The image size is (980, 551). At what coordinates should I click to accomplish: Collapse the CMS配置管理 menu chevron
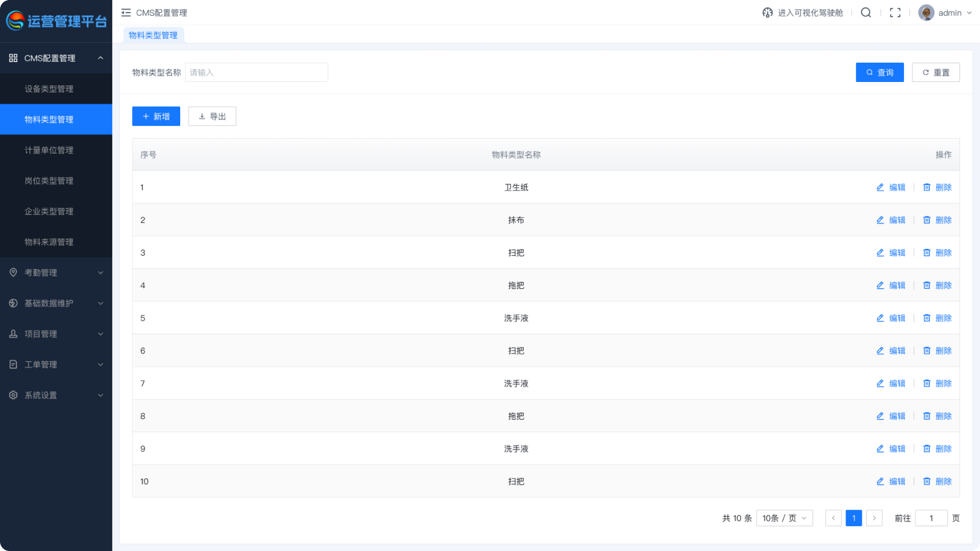pos(101,58)
